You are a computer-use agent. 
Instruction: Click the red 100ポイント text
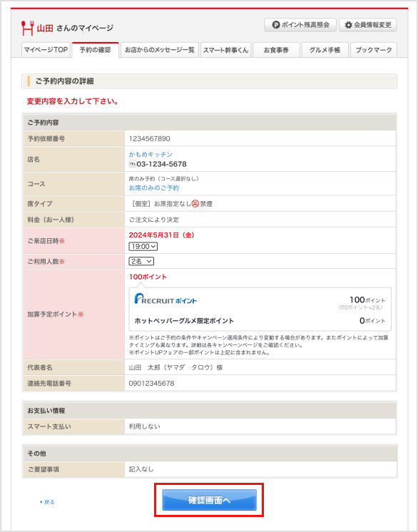tap(148, 277)
